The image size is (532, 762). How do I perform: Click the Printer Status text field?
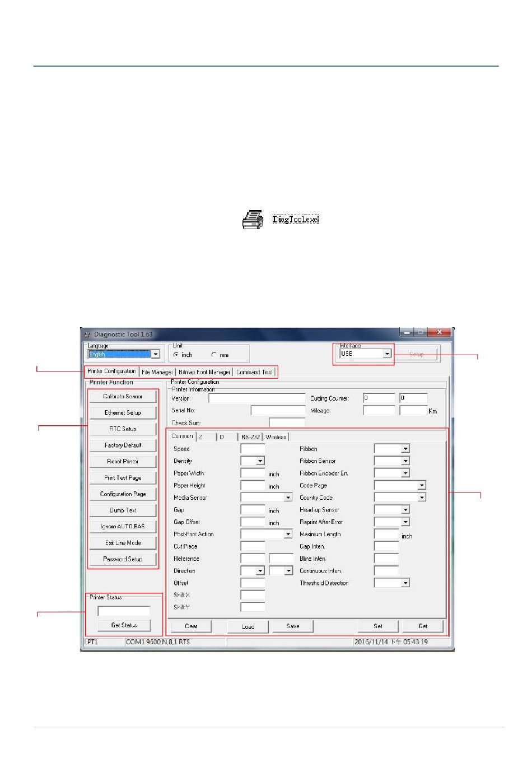coord(124,611)
